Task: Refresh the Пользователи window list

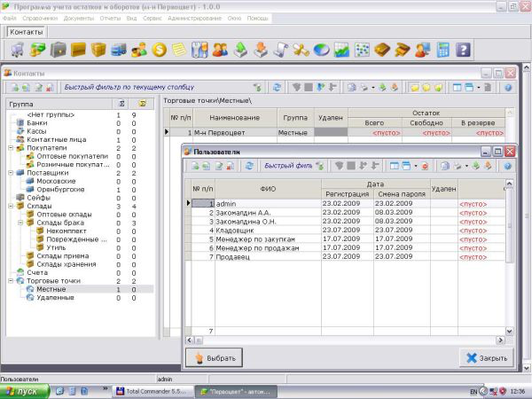Action: (249, 166)
